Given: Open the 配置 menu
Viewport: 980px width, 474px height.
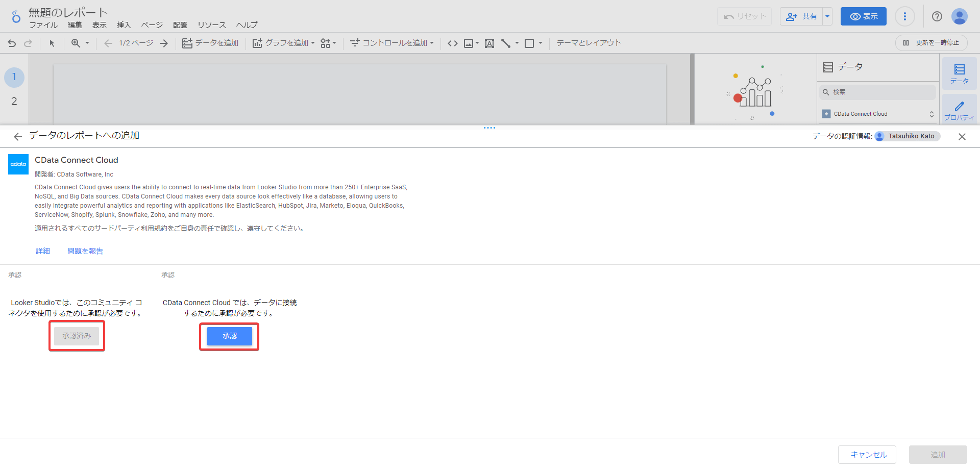Looking at the screenshot, I should pos(180,25).
